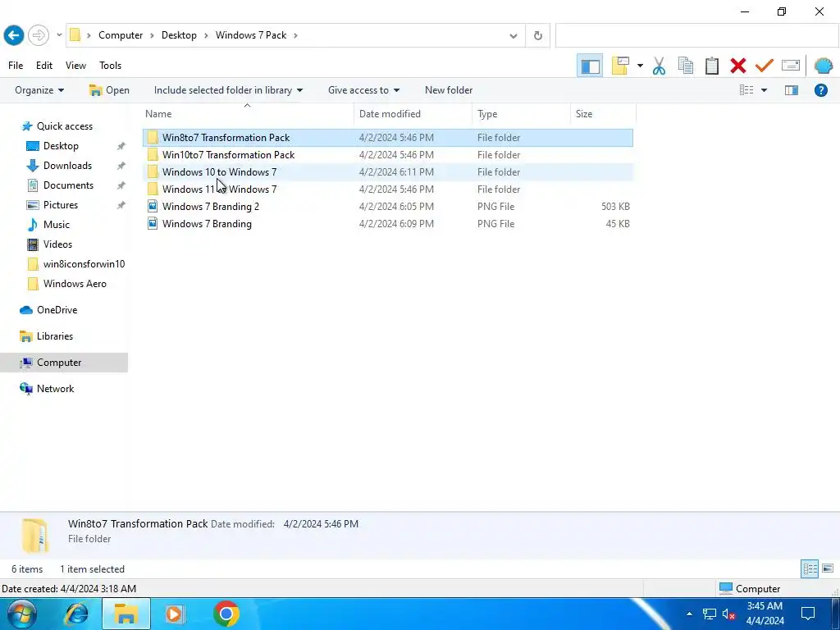This screenshot has height=630, width=840.
Task: Click the Forward navigation arrow
Action: click(x=38, y=35)
